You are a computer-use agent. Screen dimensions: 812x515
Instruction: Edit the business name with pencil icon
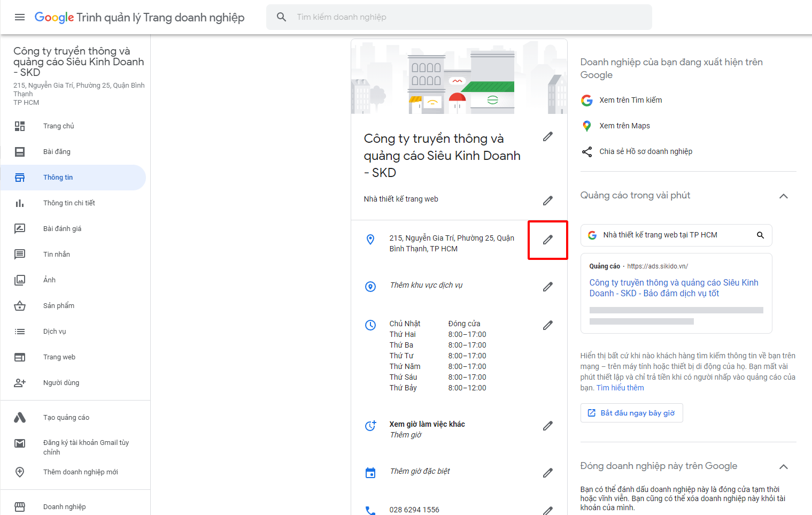tap(547, 137)
